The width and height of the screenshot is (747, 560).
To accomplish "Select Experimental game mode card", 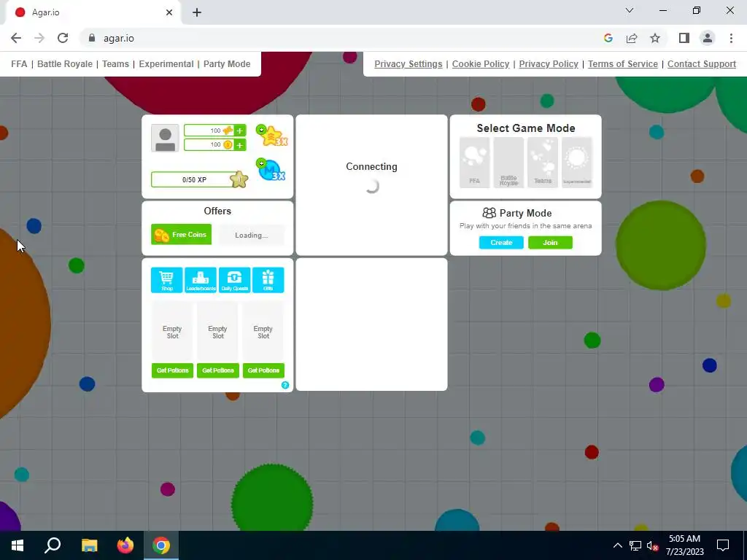I will tap(577, 163).
